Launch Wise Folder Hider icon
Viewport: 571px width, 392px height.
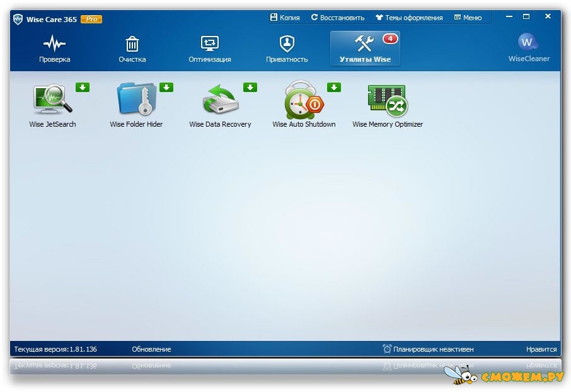point(137,99)
